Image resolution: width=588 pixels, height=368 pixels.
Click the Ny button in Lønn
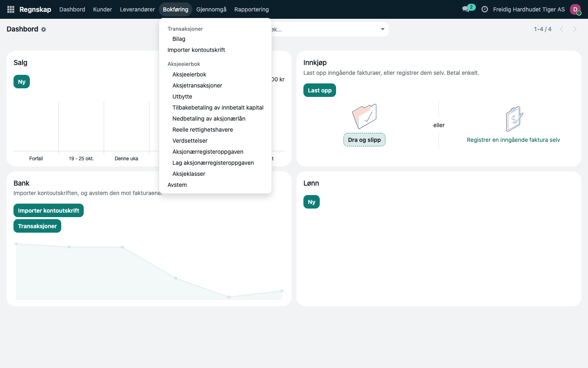(312, 202)
